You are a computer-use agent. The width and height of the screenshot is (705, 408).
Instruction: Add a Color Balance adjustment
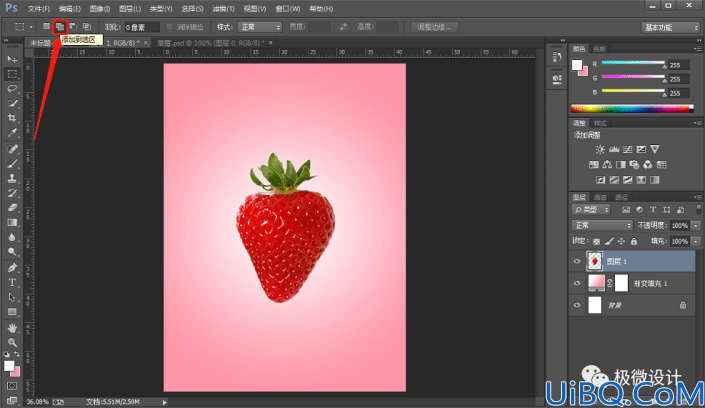point(607,165)
